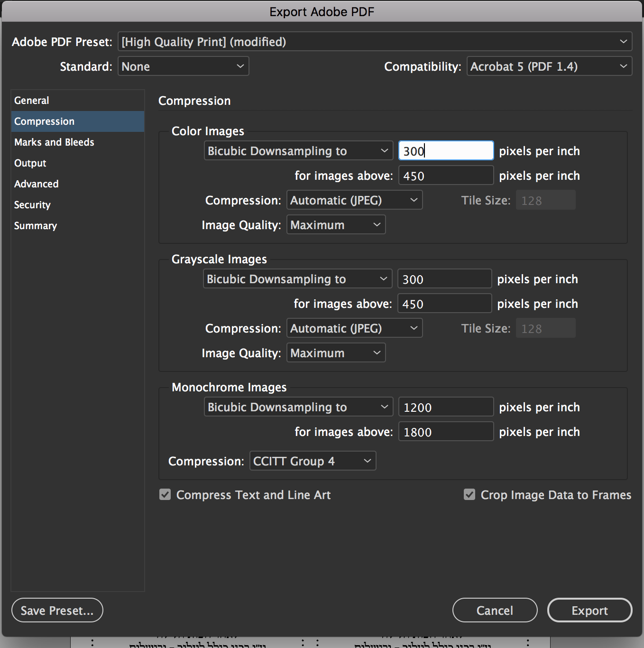The image size is (644, 648).
Task: Open Grayscale Images downsampling method dropdown
Action: pos(297,279)
